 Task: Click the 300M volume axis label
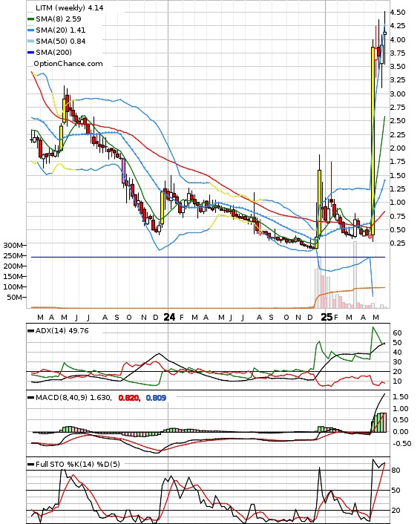13,245
